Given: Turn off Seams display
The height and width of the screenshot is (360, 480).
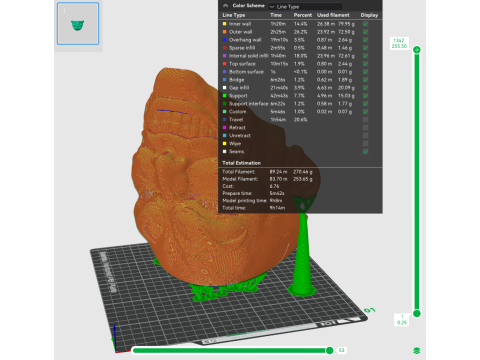Looking at the screenshot, I should (366, 152).
